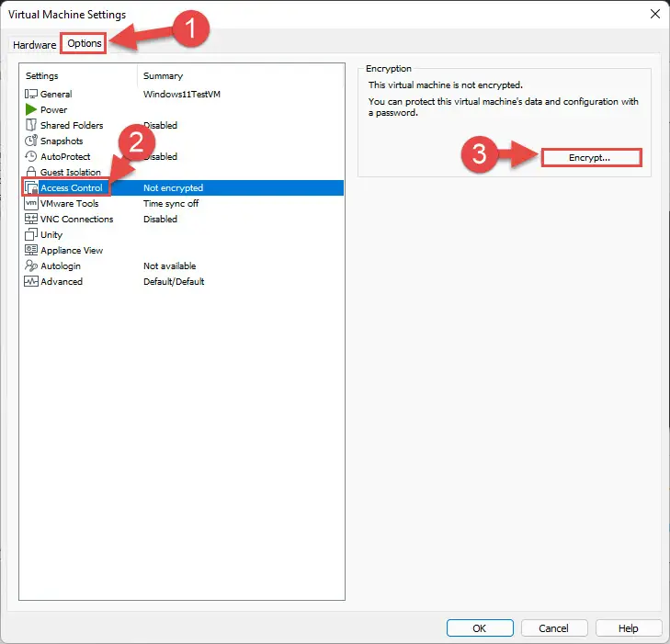Select the Autologin row label
Viewport: 670px width, 644px height.
61,266
